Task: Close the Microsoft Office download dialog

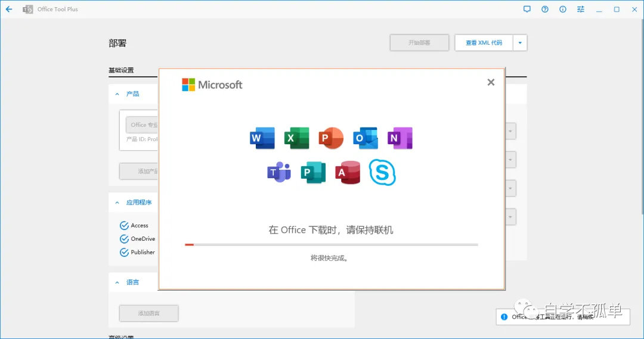Action: 491,82
